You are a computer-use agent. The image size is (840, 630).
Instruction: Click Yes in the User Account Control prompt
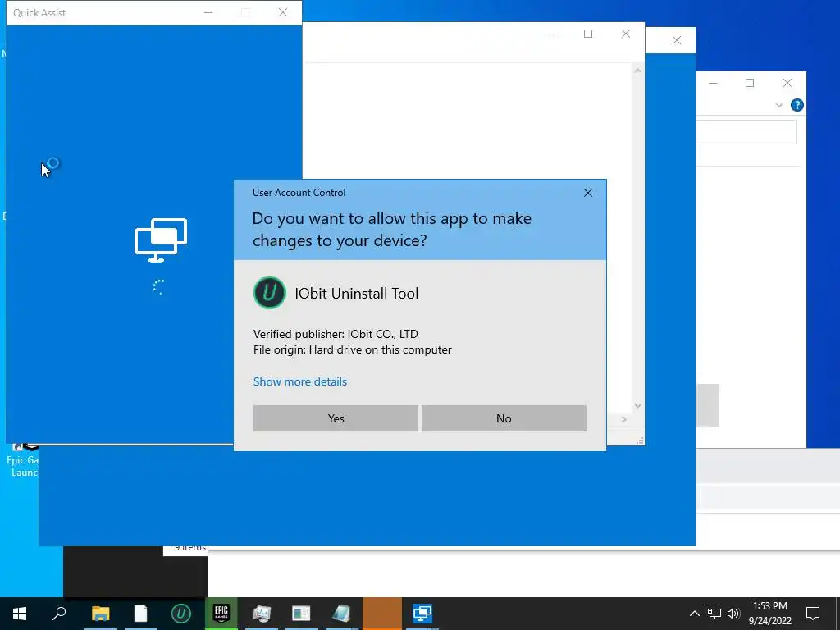click(336, 418)
